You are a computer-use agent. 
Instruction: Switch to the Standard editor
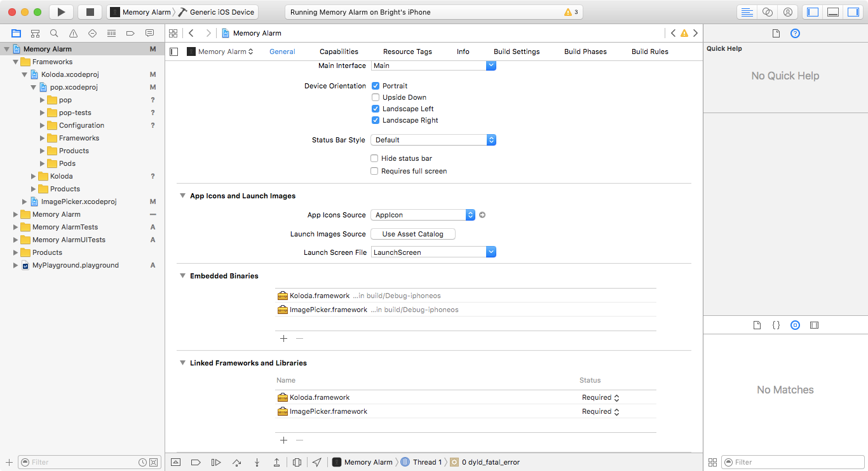click(x=747, y=12)
